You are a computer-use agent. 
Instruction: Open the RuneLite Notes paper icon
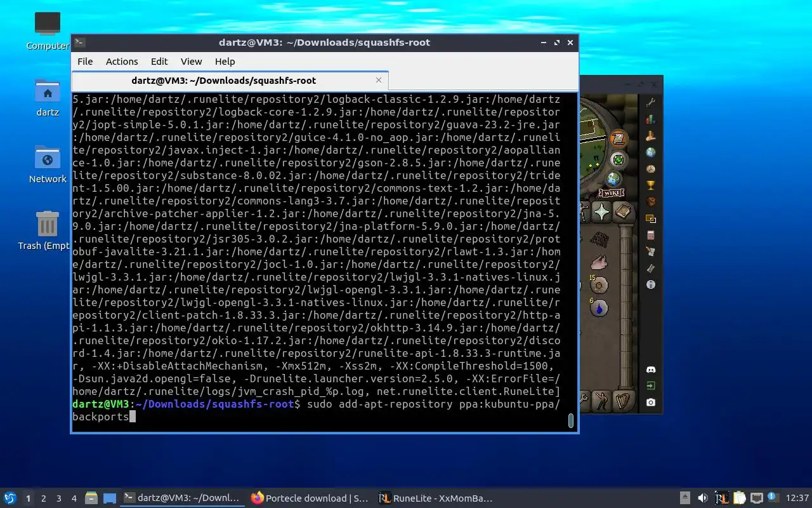pyautogui.click(x=651, y=251)
